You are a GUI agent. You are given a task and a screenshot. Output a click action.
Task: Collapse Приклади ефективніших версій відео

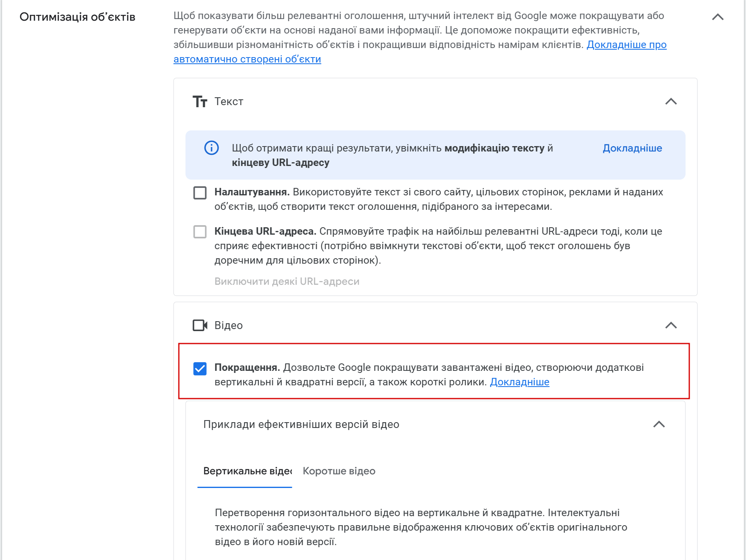[659, 424]
